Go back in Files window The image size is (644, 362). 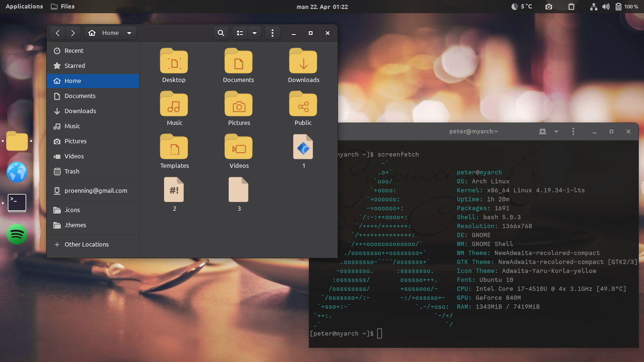[x=58, y=33]
